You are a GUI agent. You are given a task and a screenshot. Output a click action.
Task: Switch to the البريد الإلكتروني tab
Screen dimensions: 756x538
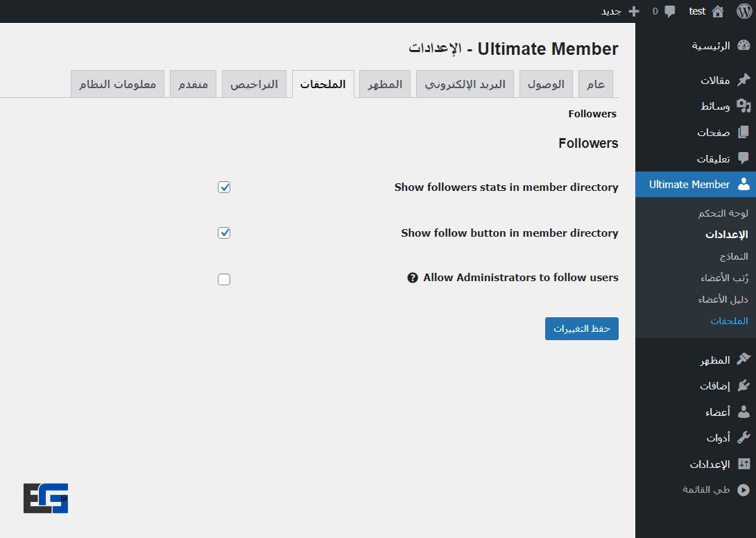pos(465,84)
